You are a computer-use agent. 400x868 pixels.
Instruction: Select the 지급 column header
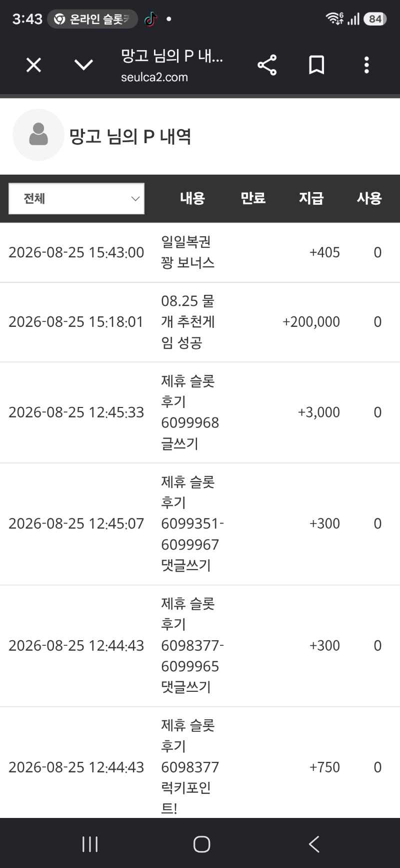pos(311,198)
